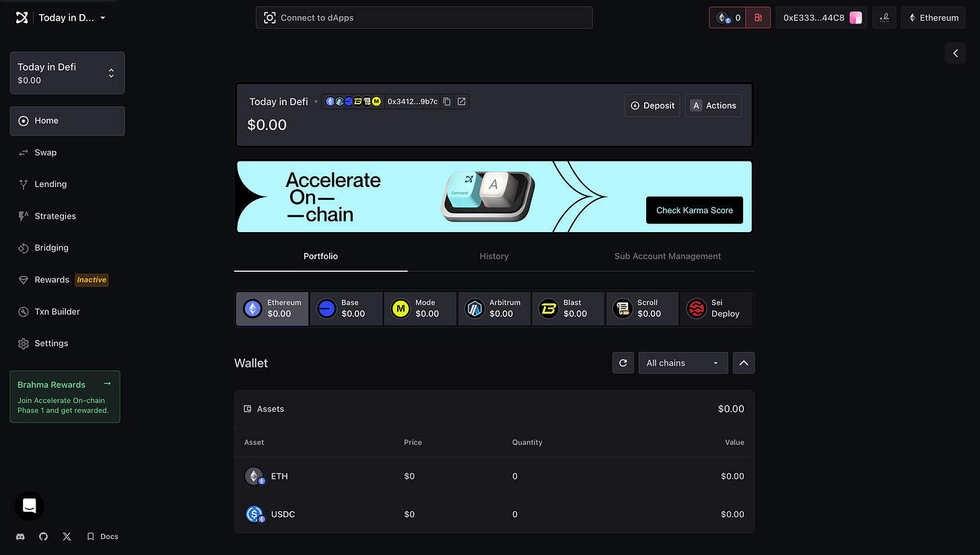Click the ETH balance indicator showing 0
This screenshot has height=555, width=980.
click(728, 17)
